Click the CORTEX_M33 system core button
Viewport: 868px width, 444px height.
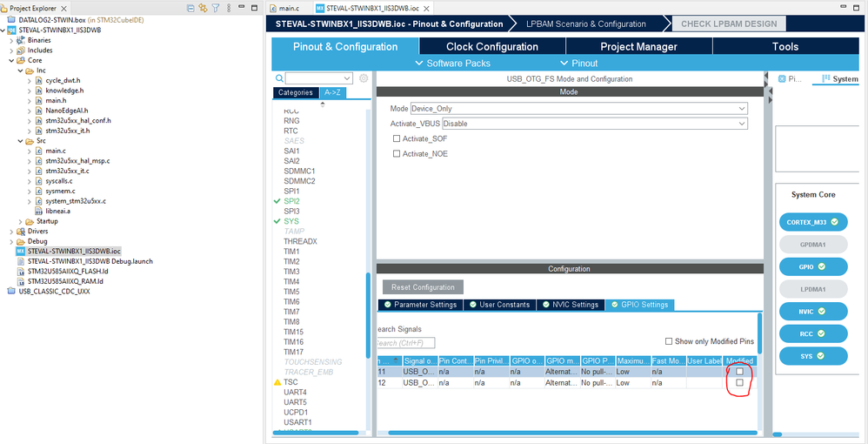813,222
